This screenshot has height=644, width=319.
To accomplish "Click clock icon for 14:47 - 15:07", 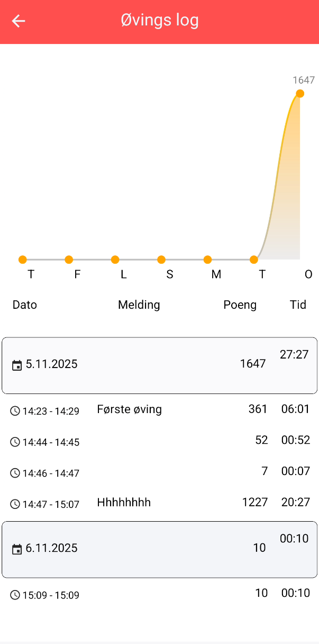I will click(x=15, y=504).
